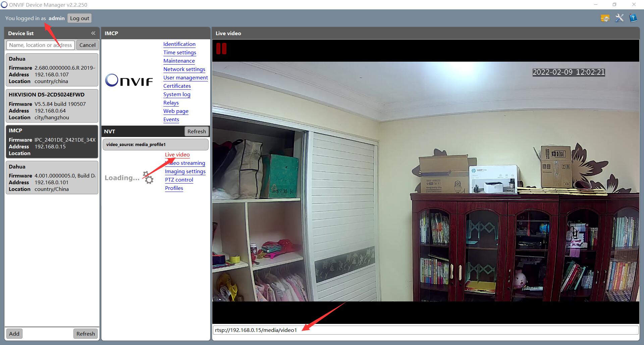Open the Identification link
Viewport: 644px width, 345px height.
[179, 44]
